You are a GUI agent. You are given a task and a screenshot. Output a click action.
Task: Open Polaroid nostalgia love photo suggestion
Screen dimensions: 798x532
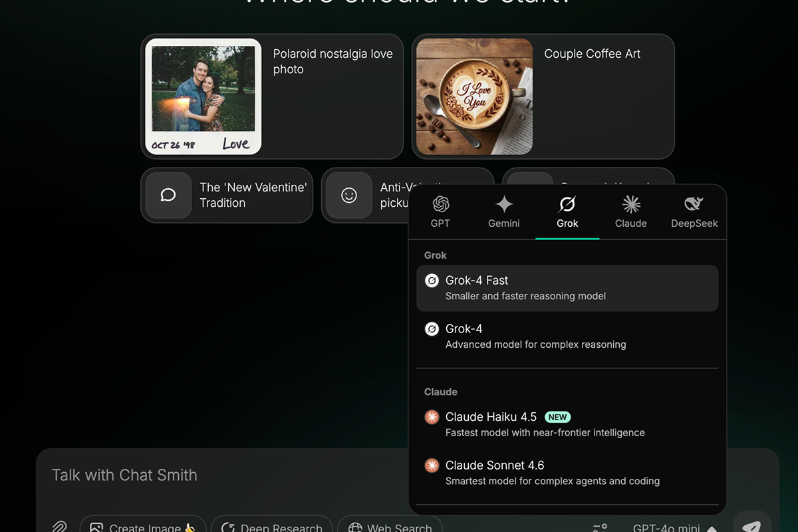click(x=272, y=96)
